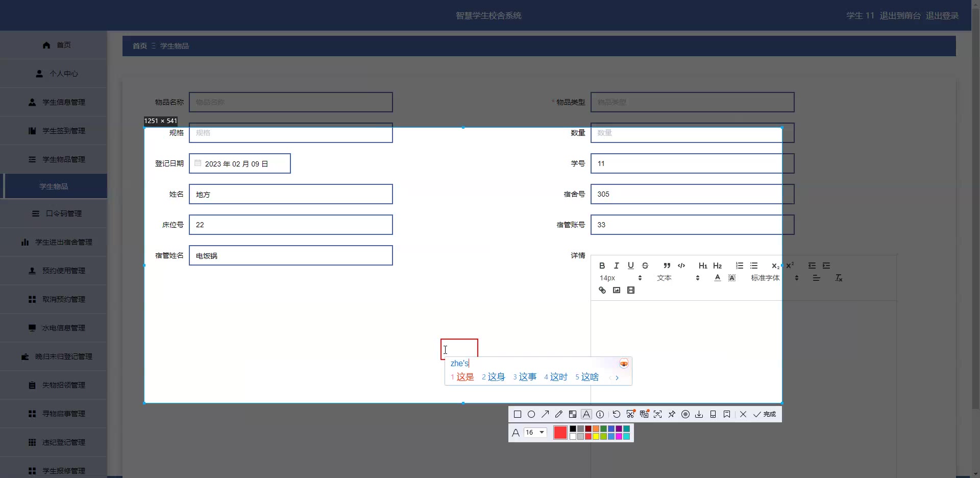Image resolution: width=980 pixels, height=478 pixels.
Task: Save the screenshot via download icon
Action: pyautogui.click(x=699, y=414)
